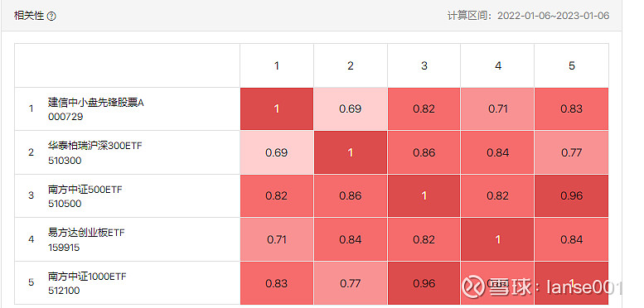Click the 计算区间 date range text
Screen dimensions: 644x308
(528, 16)
